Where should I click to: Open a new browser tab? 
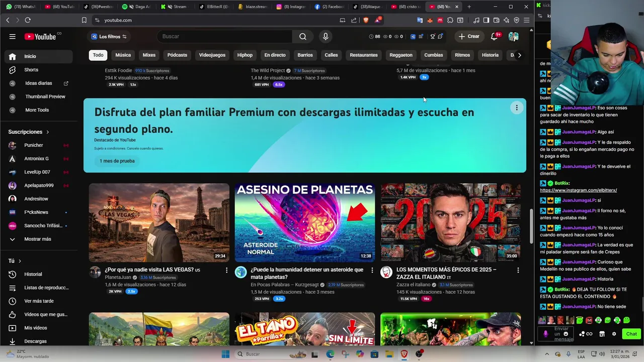(469, 7)
